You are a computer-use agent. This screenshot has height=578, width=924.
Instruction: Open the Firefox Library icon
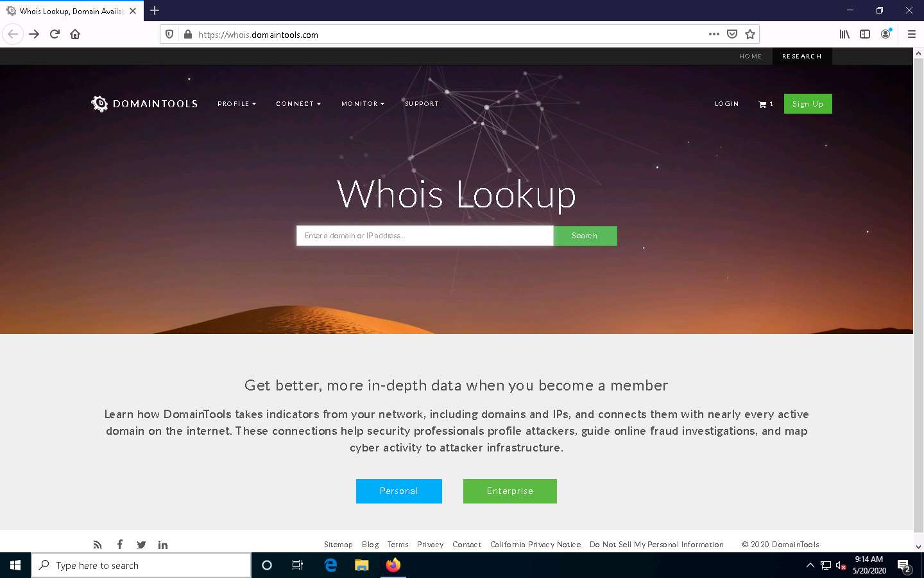[x=844, y=34]
